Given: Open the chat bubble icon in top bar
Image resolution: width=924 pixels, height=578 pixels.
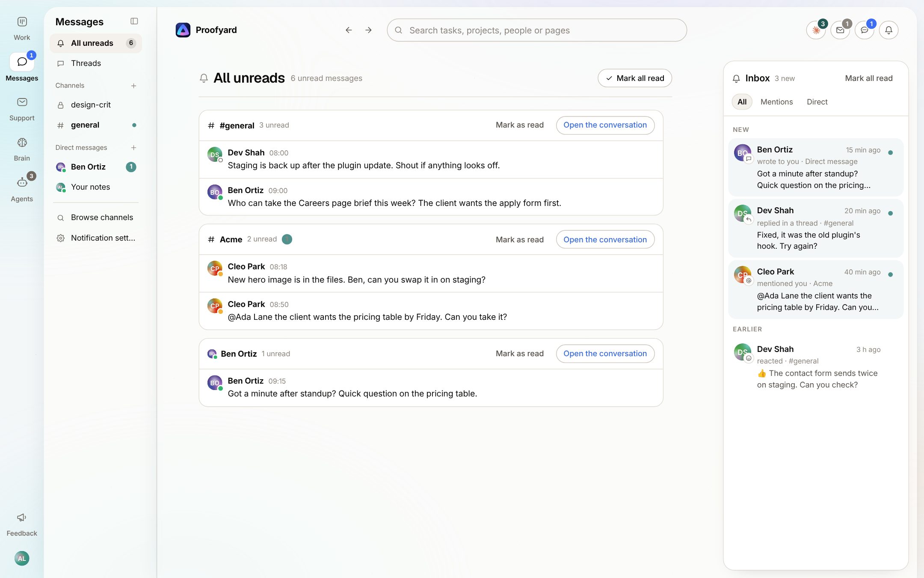Looking at the screenshot, I should pyautogui.click(x=865, y=30).
